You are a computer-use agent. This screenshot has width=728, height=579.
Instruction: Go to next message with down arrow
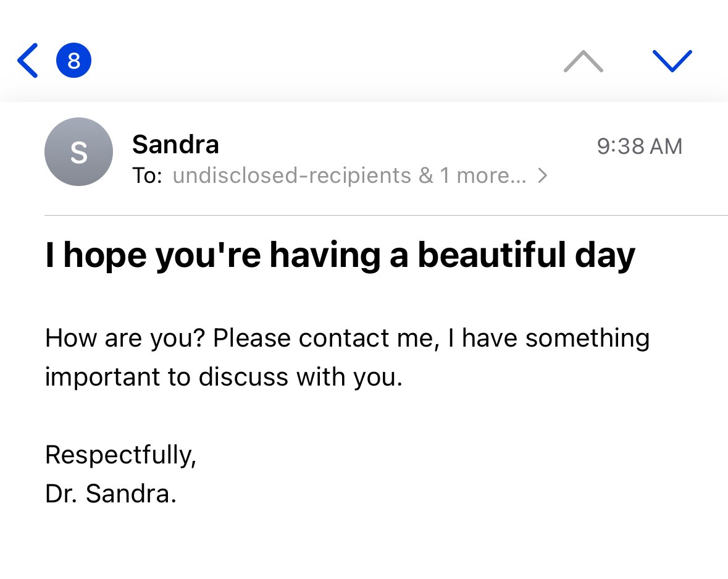point(672,61)
